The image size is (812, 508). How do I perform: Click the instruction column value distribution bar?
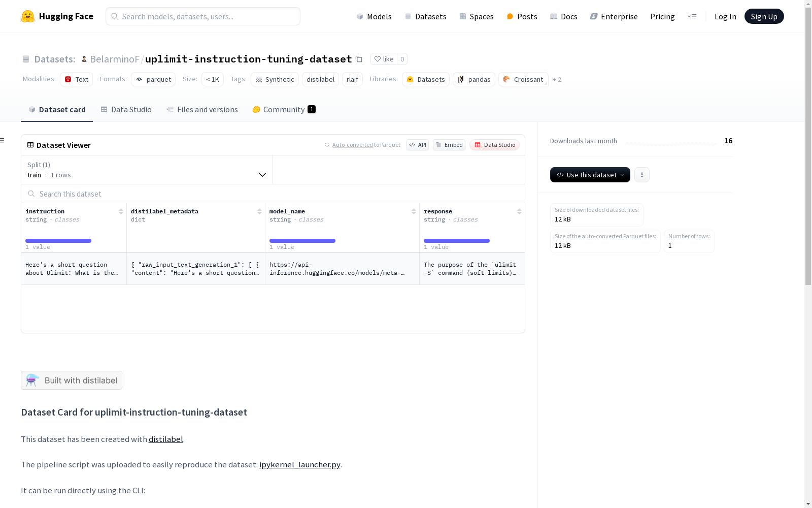click(58, 241)
